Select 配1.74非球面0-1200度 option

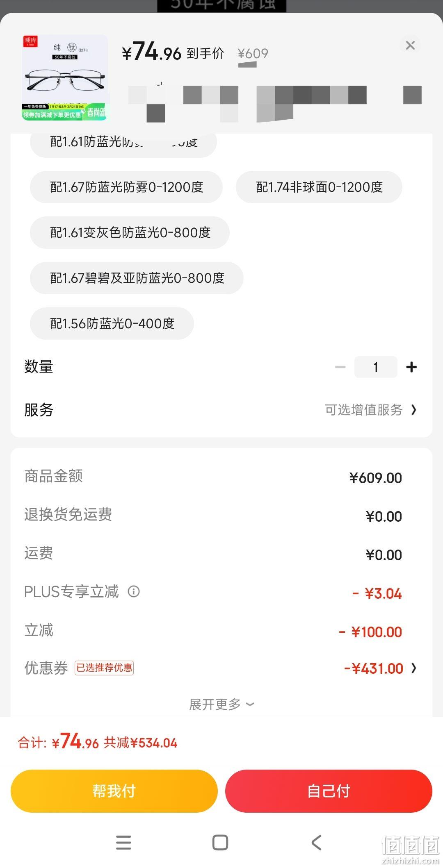pyautogui.click(x=319, y=187)
